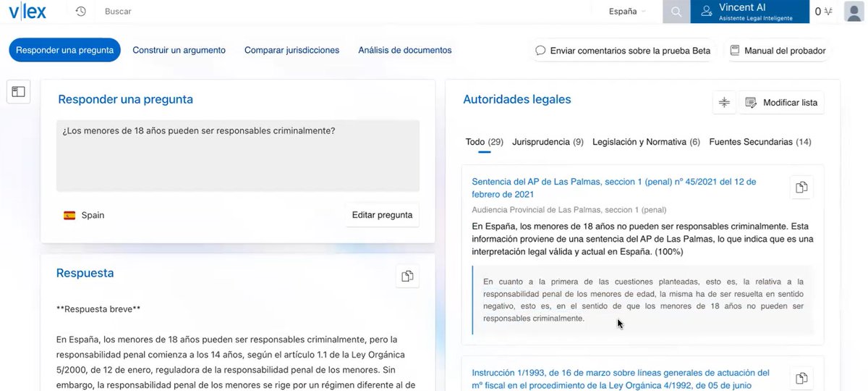Open Manual del probador

pos(778,51)
